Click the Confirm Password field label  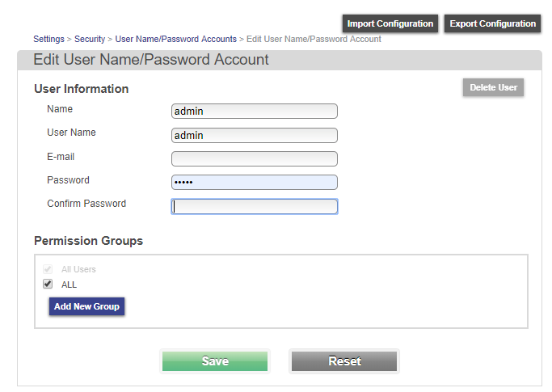(x=86, y=204)
